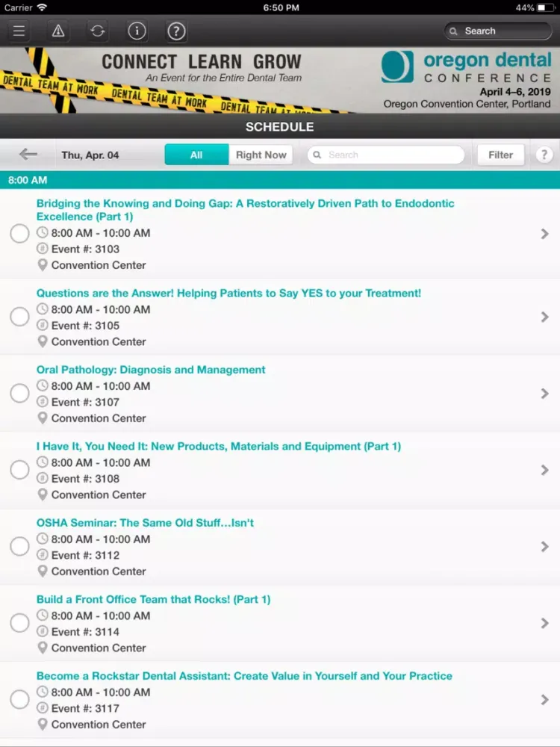Select the circle for Event 3103

[x=19, y=234]
